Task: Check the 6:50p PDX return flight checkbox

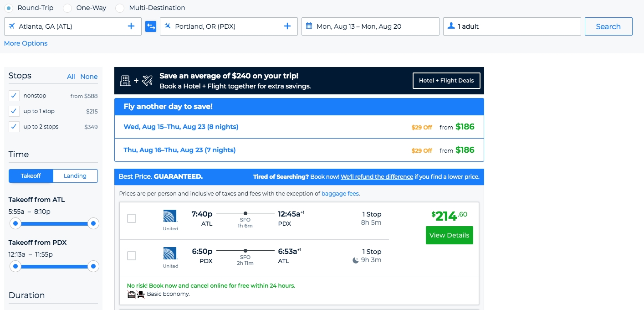Action: [x=132, y=256]
